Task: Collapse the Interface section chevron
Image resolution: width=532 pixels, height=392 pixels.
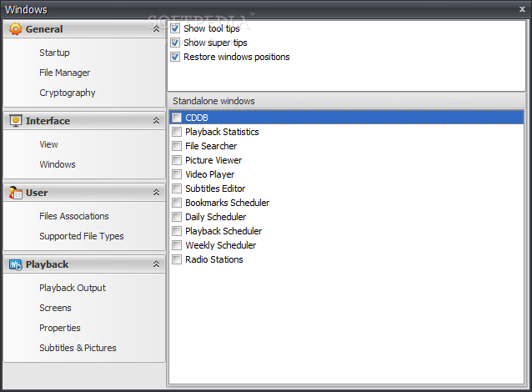Action: tap(156, 121)
